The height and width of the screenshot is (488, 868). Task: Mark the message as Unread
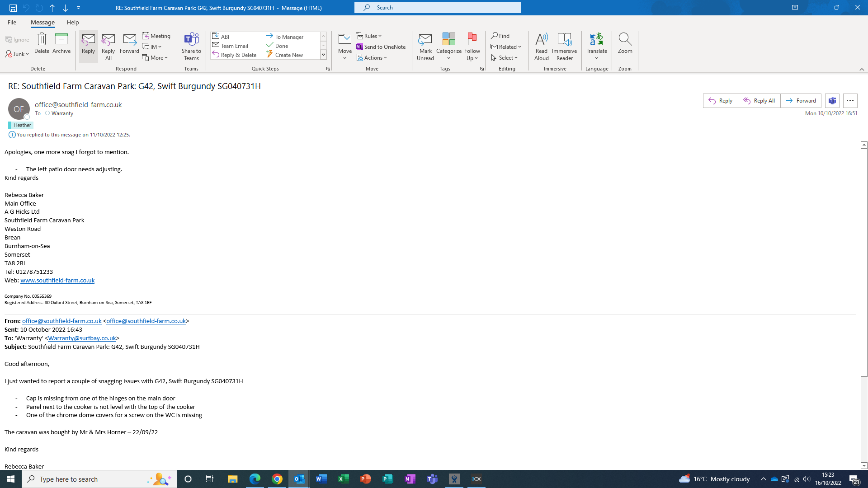(425, 40)
